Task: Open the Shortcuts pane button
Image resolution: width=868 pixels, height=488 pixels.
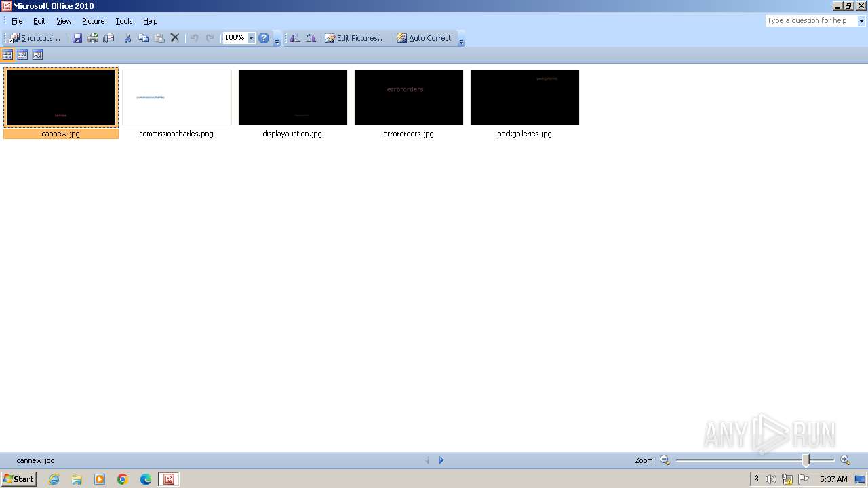Action: click(x=35, y=38)
